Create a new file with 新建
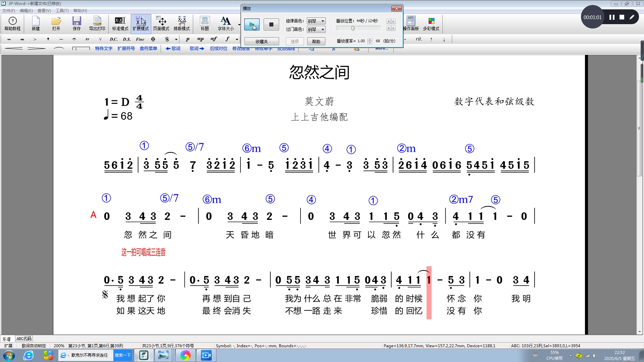644x362 pixels. pyautogui.click(x=36, y=23)
